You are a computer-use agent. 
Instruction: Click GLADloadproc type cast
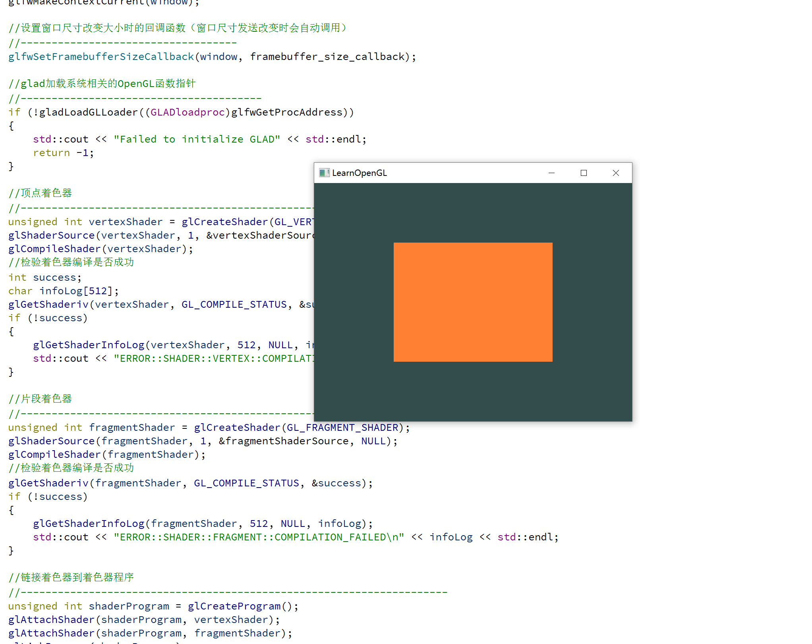click(188, 112)
